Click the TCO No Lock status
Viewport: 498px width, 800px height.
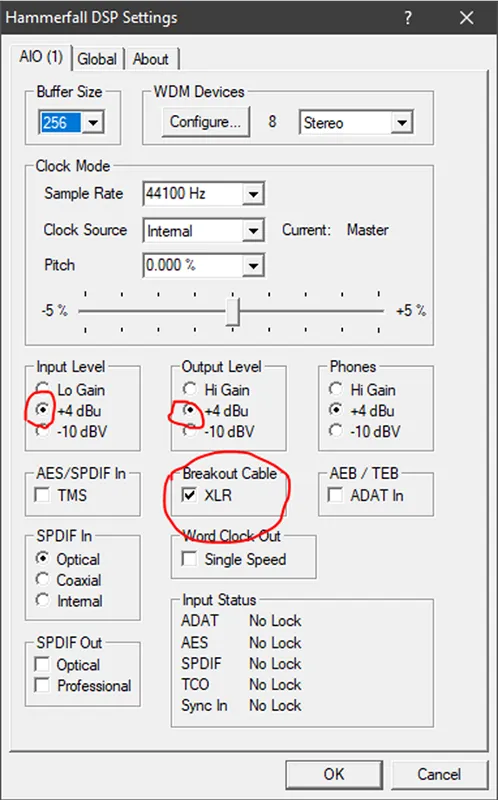click(x=275, y=684)
